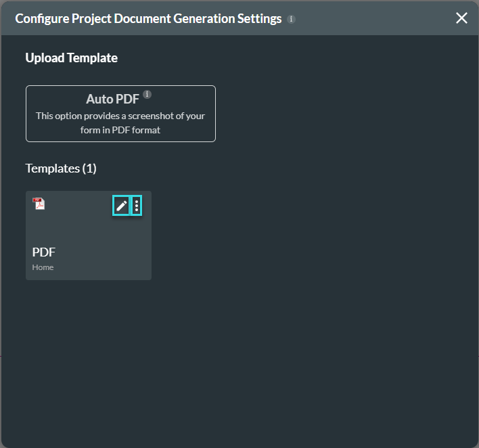Image resolution: width=479 pixels, height=448 pixels.
Task: Close the Document Generation Settings dialog
Action: (461, 18)
